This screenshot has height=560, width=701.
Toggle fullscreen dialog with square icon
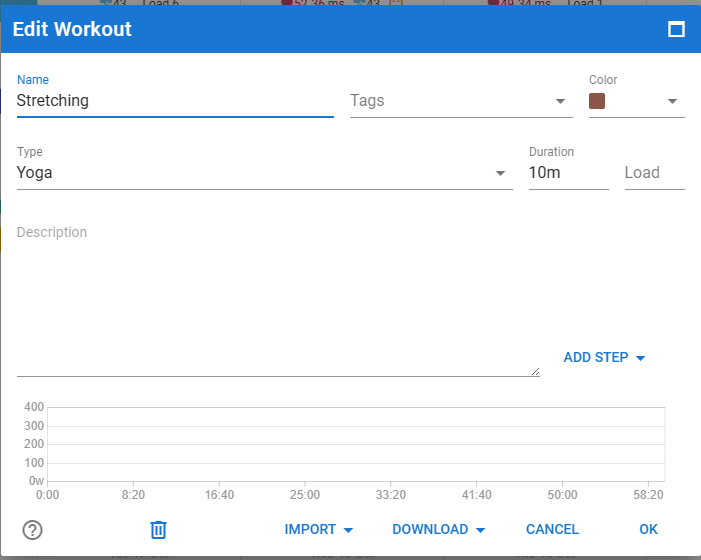coord(676,29)
